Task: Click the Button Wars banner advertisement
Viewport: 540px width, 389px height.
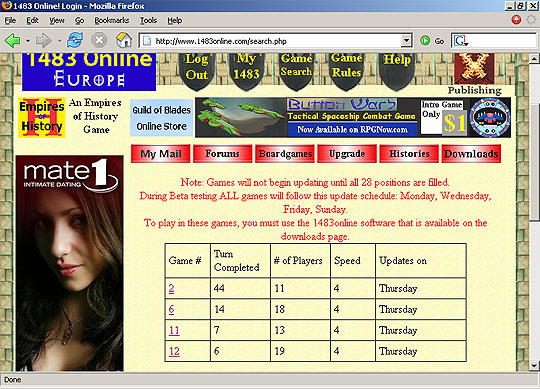Action: (x=353, y=117)
